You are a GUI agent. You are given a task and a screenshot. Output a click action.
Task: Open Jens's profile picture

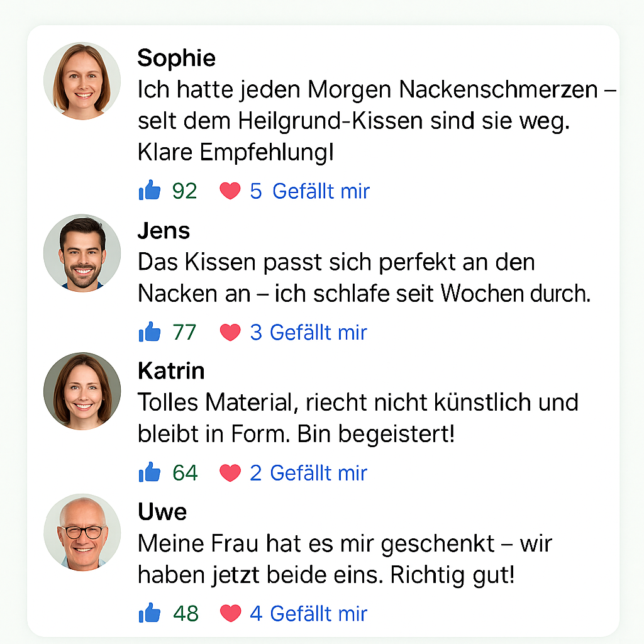(82, 252)
